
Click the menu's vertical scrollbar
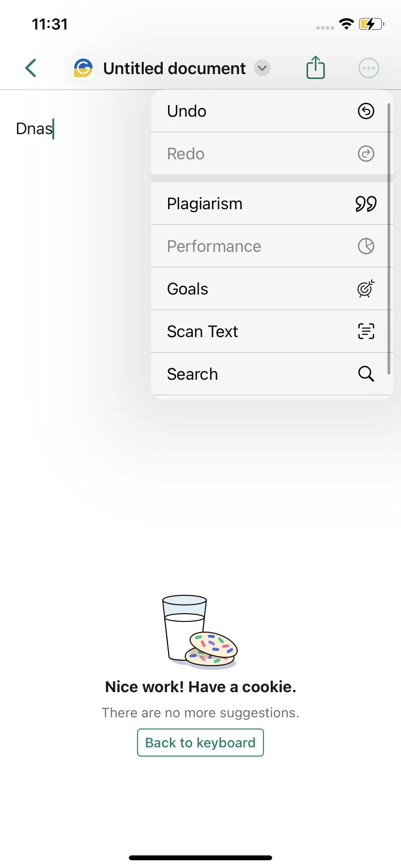[x=389, y=238]
